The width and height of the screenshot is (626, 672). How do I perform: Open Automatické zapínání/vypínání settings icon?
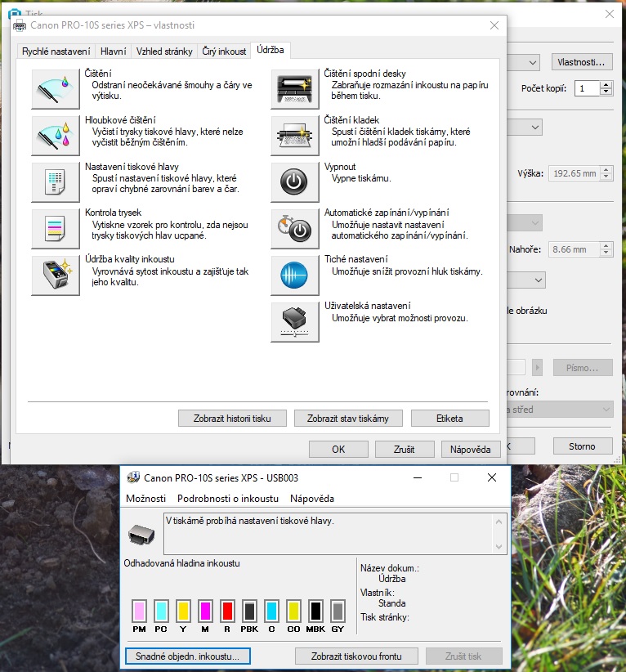tap(295, 229)
